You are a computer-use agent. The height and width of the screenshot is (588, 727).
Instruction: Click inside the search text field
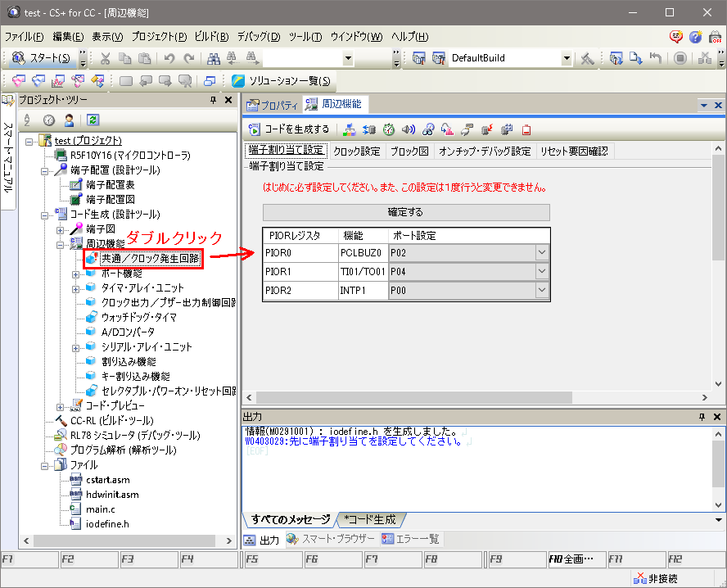coord(302,58)
